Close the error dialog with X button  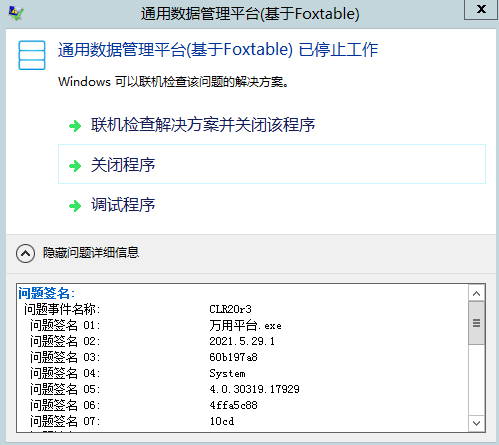[481, 9]
